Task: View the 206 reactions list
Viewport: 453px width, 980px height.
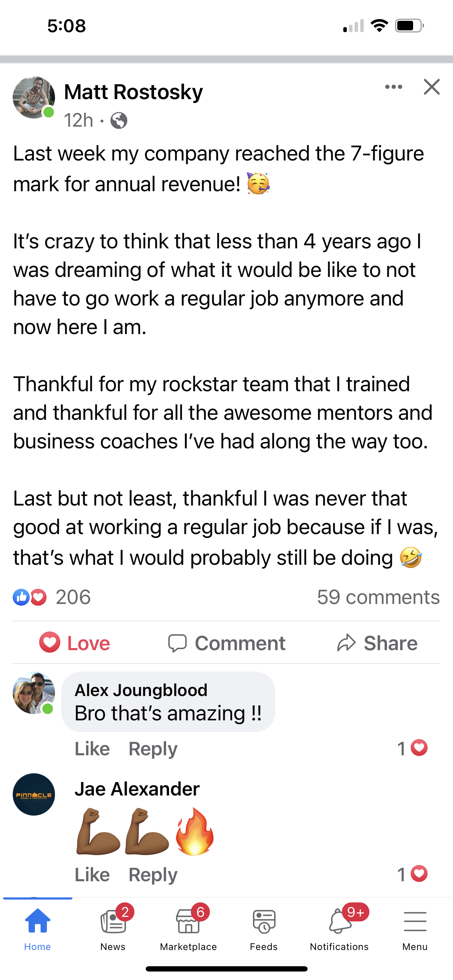Action: pos(52,597)
